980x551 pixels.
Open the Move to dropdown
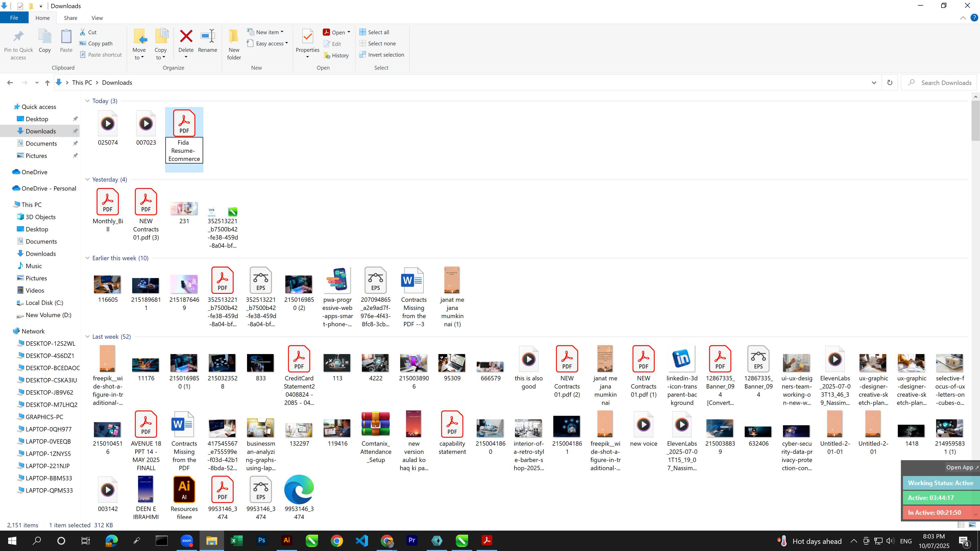(x=139, y=54)
